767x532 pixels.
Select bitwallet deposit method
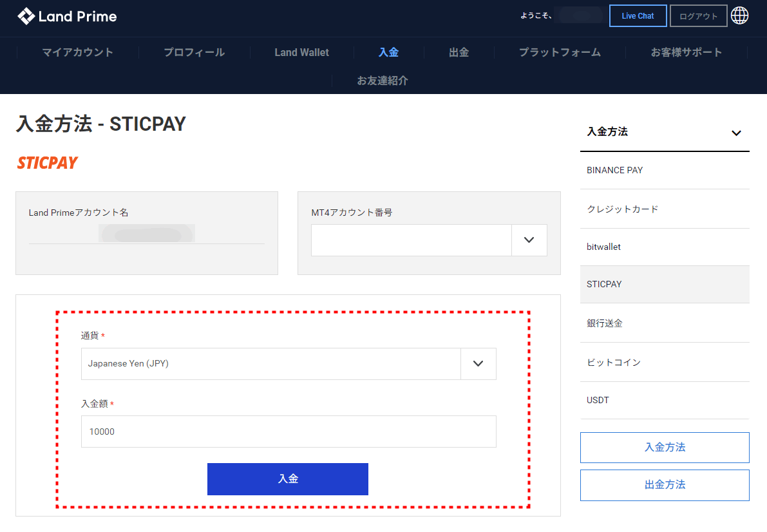[x=664, y=247]
